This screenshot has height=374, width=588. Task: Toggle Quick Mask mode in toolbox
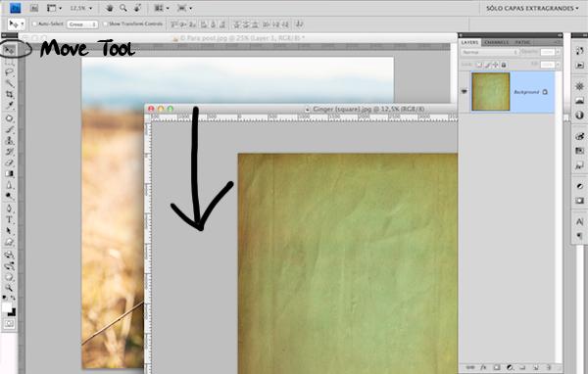click(x=10, y=324)
